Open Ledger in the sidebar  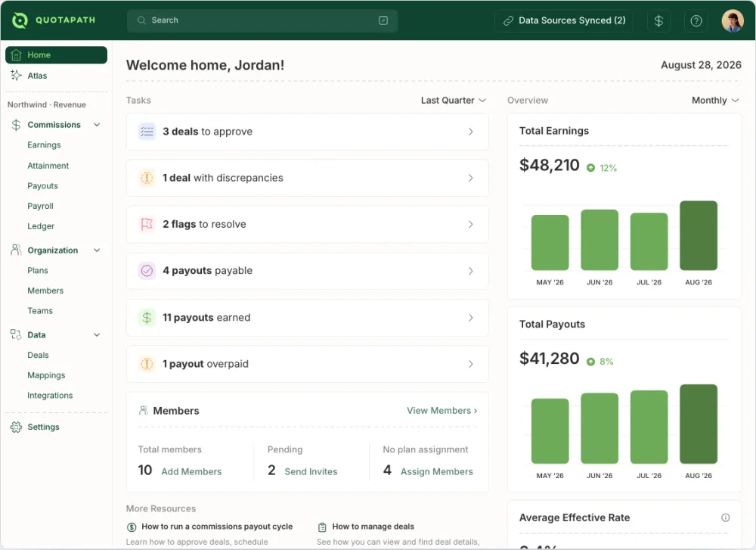pos(41,226)
